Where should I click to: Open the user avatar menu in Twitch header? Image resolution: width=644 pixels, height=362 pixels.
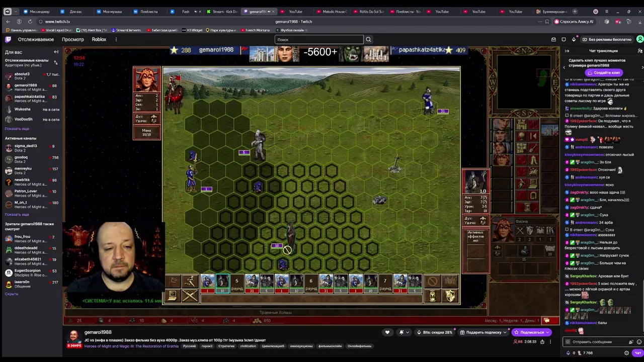639,39
